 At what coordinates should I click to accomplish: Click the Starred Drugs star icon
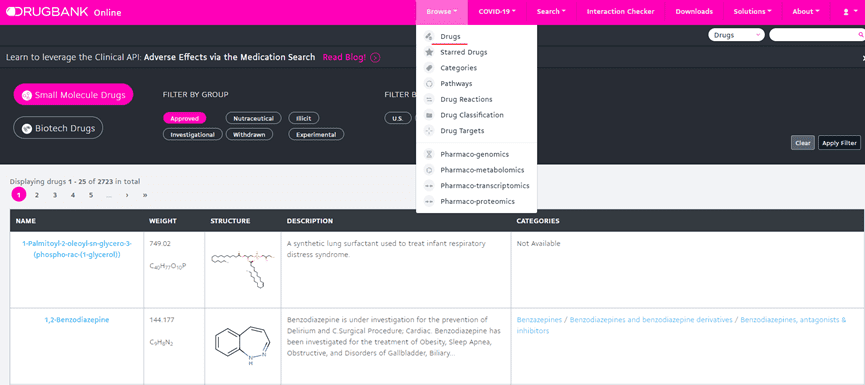coord(429,52)
